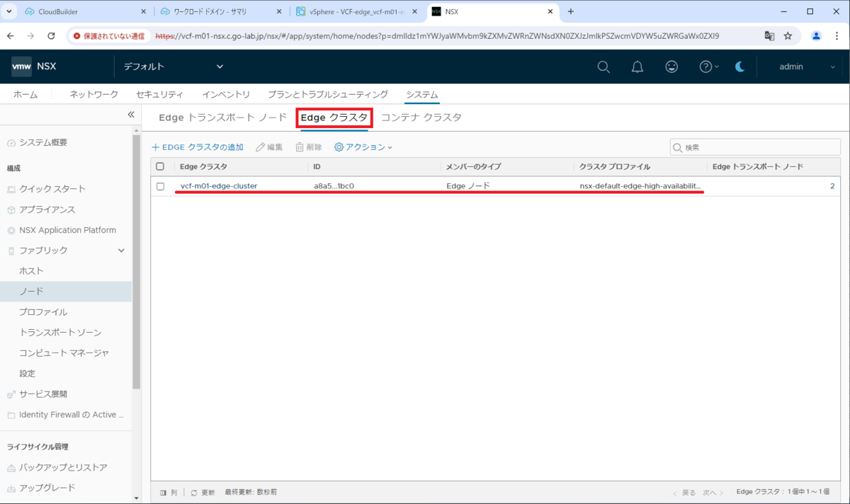Switch to Edge トランスポート ノード tab
The width and height of the screenshot is (850, 504).
(x=222, y=118)
